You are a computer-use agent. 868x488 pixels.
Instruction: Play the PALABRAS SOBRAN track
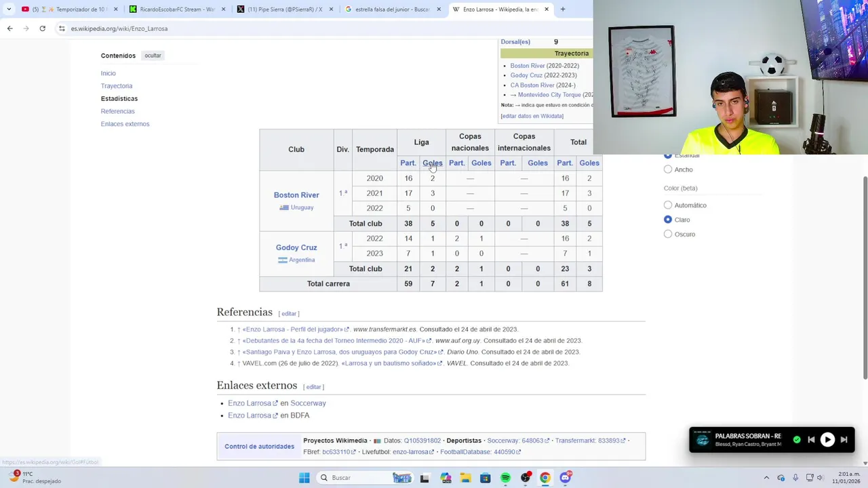tap(827, 440)
